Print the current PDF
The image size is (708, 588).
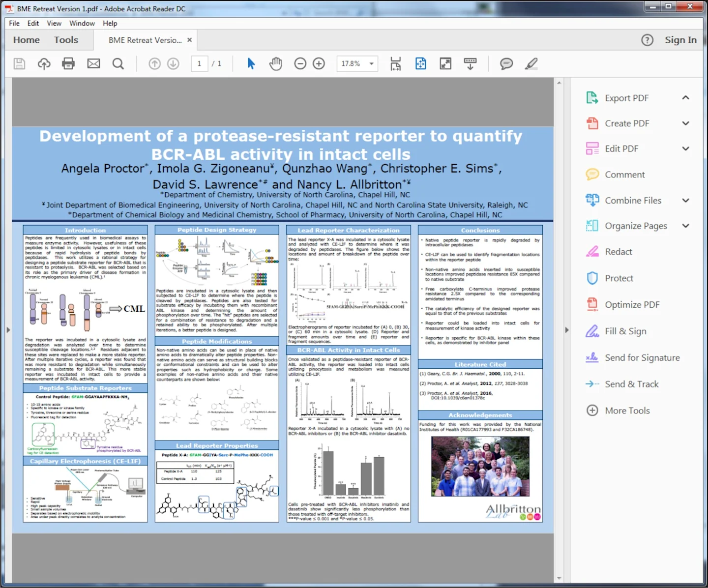click(68, 63)
